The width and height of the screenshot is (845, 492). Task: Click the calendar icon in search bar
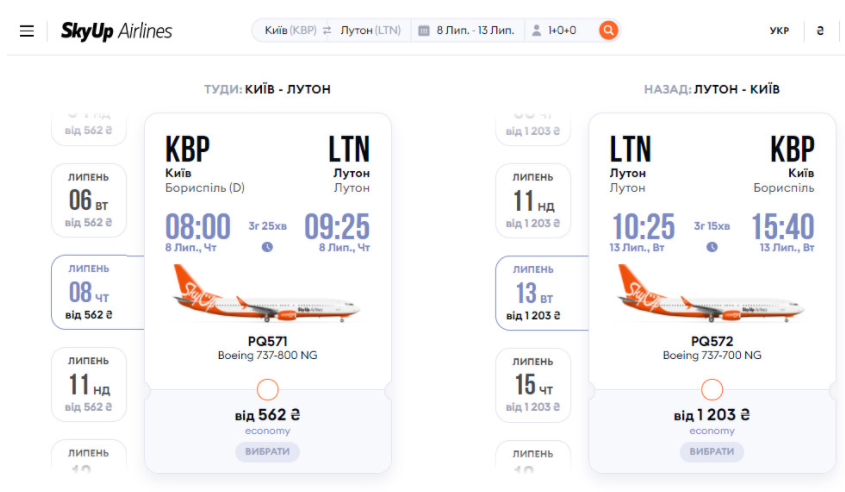click(x=424, y=31)
